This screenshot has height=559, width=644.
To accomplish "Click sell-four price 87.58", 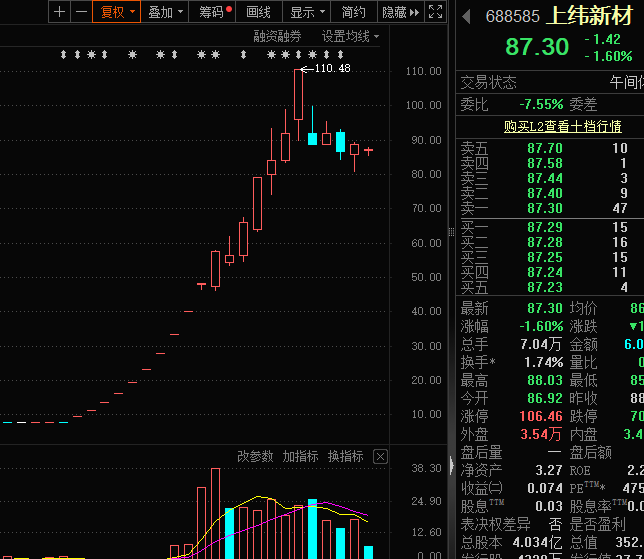I will [545, 163].
